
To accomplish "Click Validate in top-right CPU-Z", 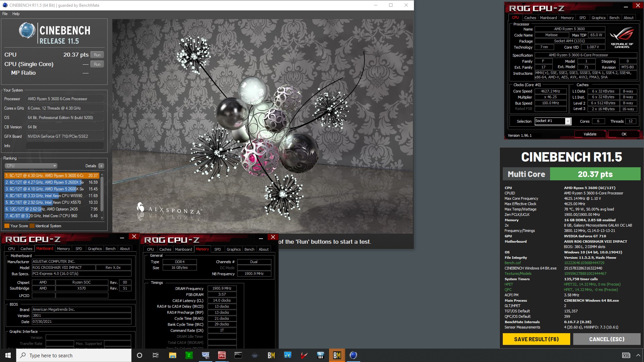I will point(590,134).
